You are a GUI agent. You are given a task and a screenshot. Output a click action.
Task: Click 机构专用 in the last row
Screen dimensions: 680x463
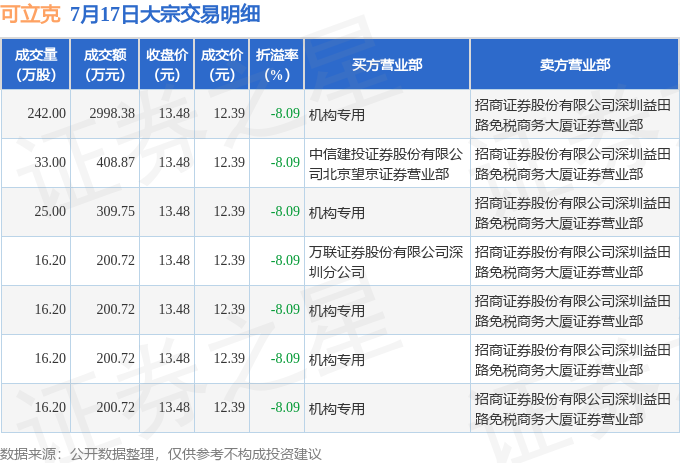coord(337,409)
